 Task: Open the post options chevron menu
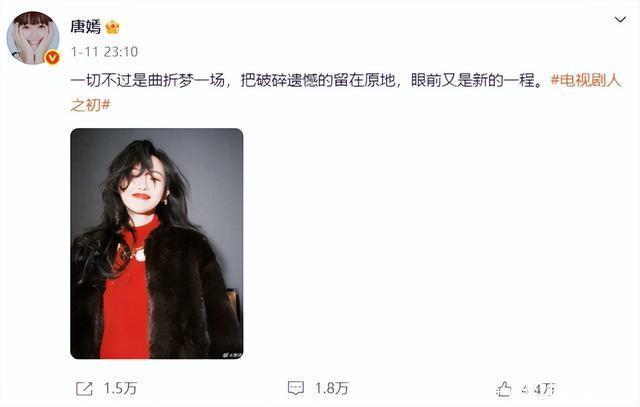click(620, 20)
